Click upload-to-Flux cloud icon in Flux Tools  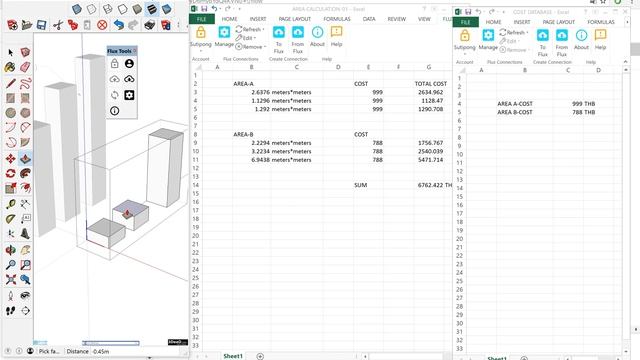[x=115, y=79]
